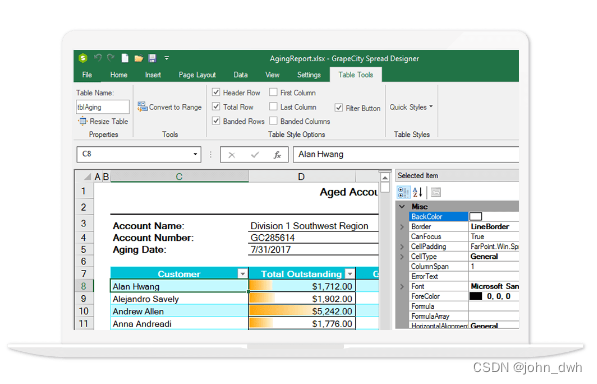The height and width of the screenshot is (384, 597).
Task: Click the BackColor white color swatch
Action: point(476,217)
